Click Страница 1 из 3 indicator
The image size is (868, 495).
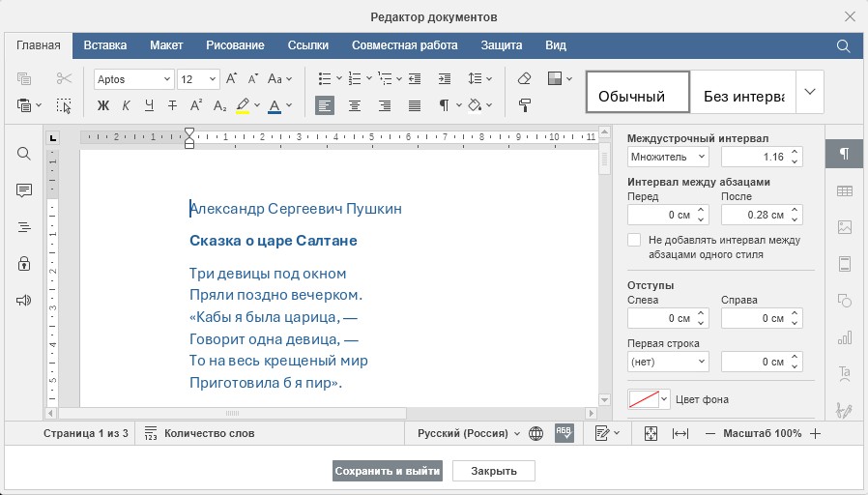coord(86,433)
